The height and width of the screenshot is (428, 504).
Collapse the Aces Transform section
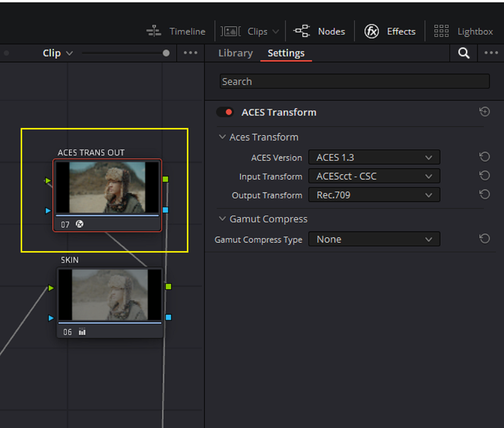click(x=222, y=137)
